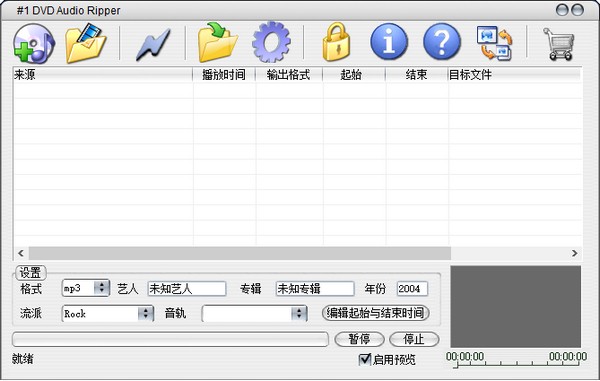Click the scroll right arrow
600x381 pixels.
pos(574,253)
